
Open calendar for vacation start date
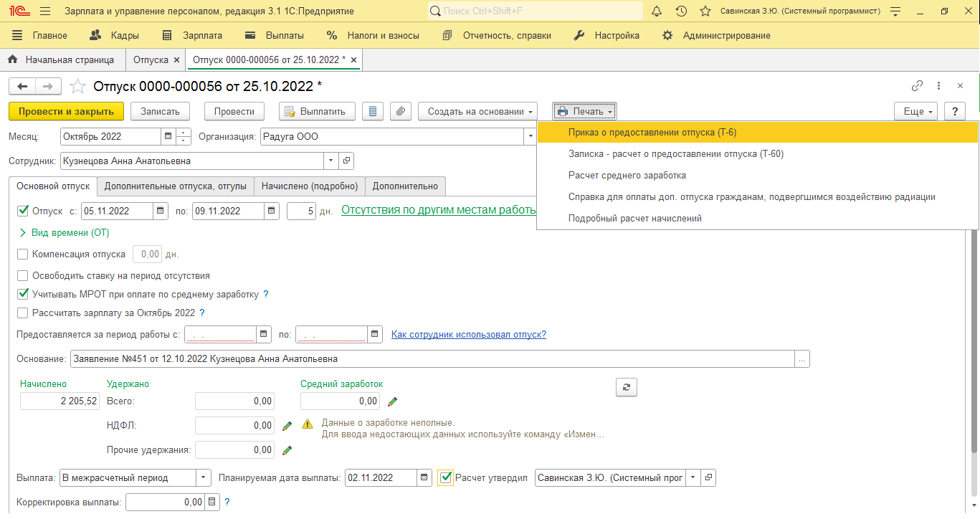(x=161, y=211)
